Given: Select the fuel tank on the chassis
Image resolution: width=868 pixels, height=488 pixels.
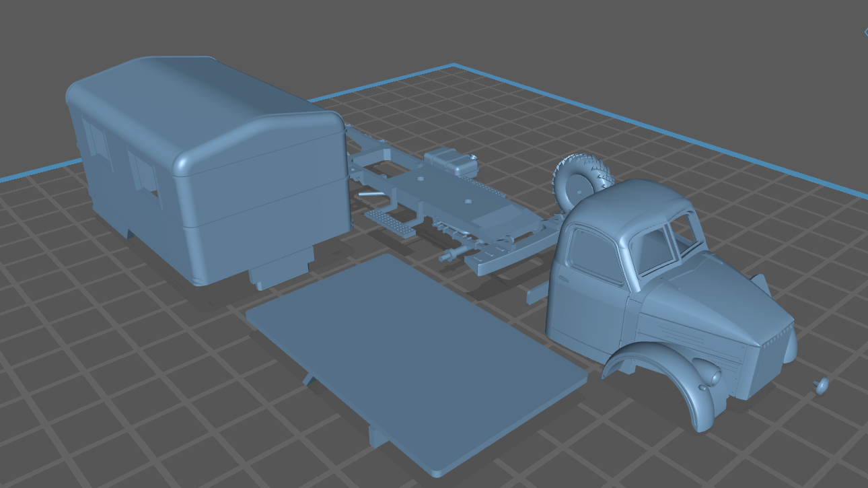Looking at the screenshot, I should coord(451,162).
